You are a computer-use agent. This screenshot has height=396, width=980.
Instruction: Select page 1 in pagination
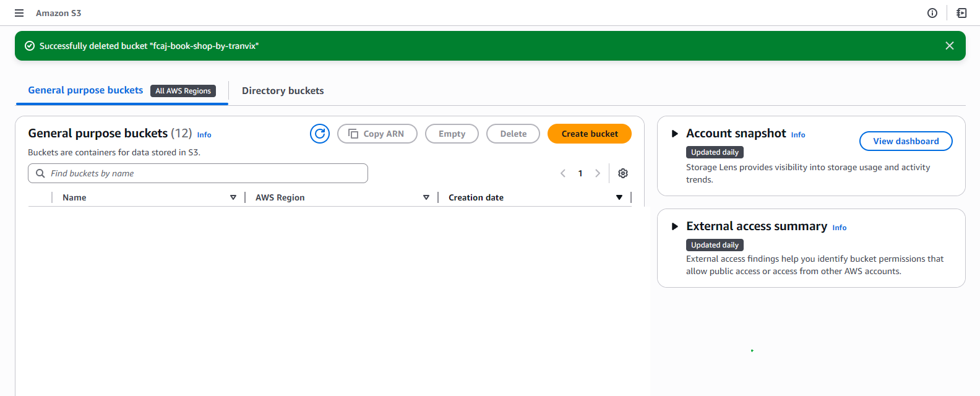580,173
